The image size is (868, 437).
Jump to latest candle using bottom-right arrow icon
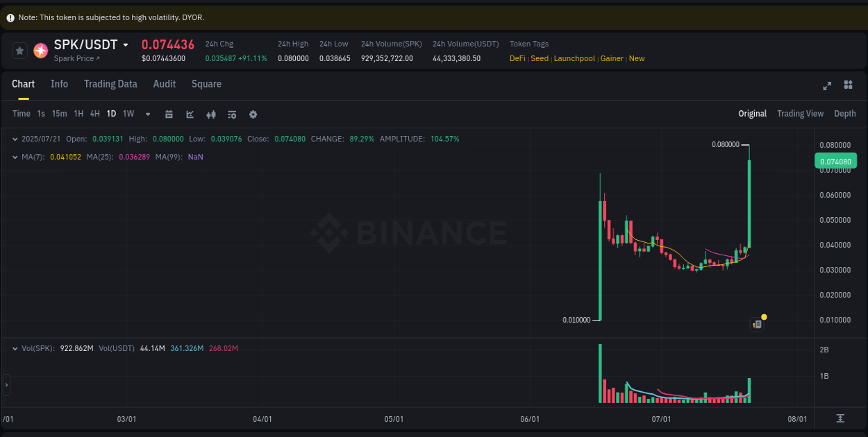point(840,419)
